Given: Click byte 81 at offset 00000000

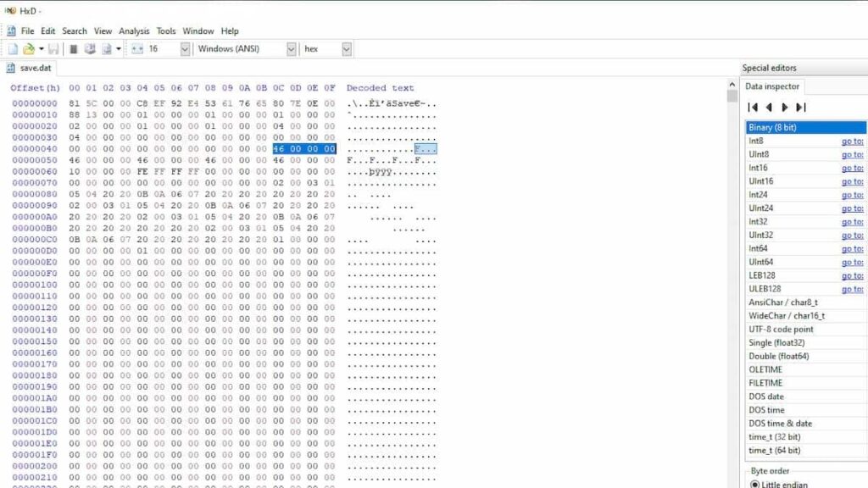Looking at the screenshot, I should pos(75,103).
